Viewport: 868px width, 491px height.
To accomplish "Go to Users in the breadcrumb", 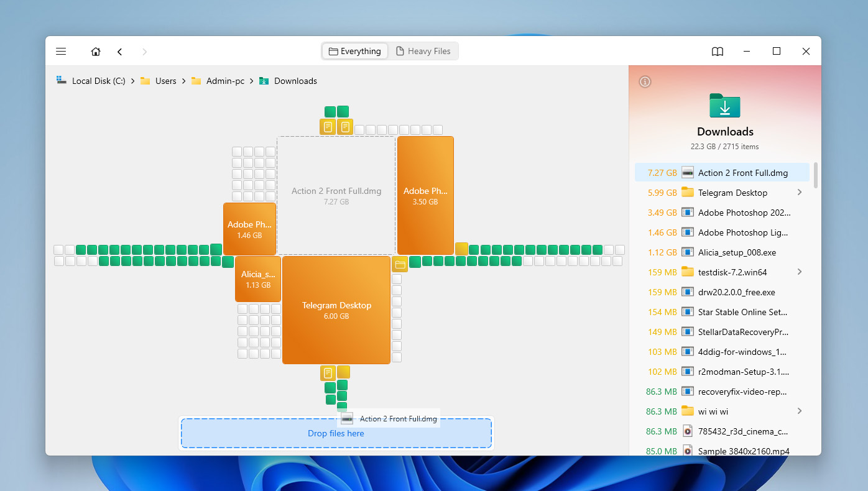I will tap(159, 81).
